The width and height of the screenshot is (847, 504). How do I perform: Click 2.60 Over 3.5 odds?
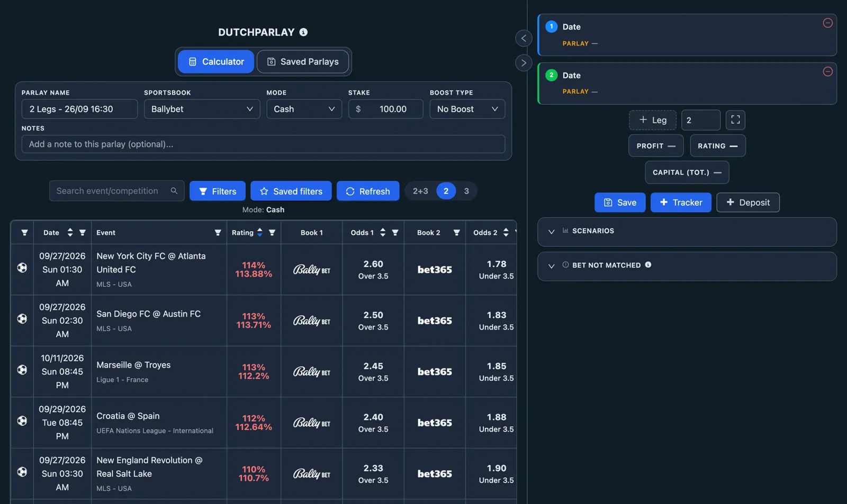click(373, 270)
